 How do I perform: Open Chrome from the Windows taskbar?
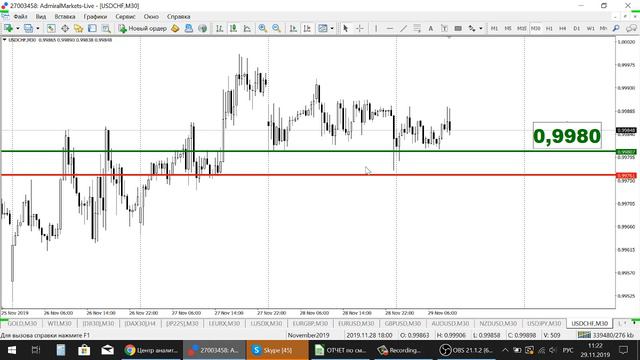pos(151,350)
